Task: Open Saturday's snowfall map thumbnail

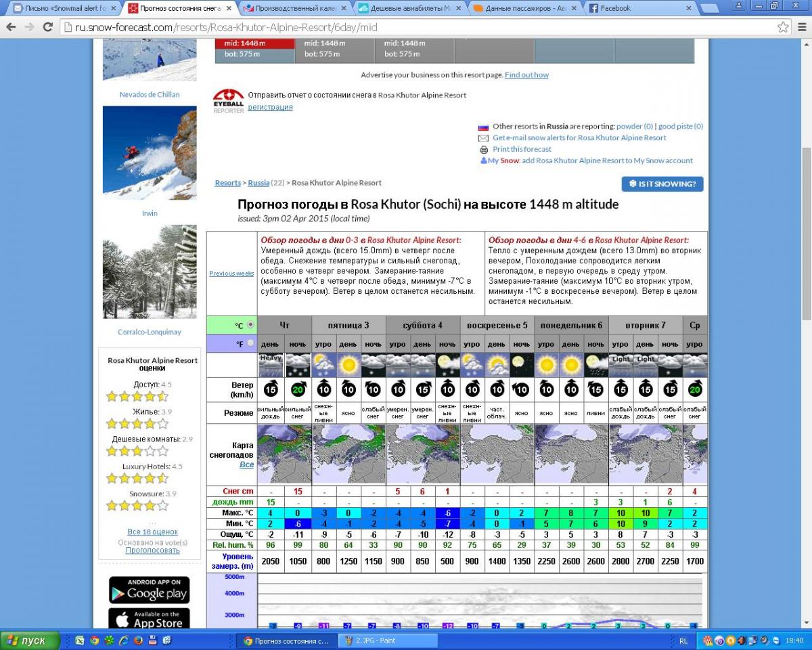Action: tap(423, 454)
